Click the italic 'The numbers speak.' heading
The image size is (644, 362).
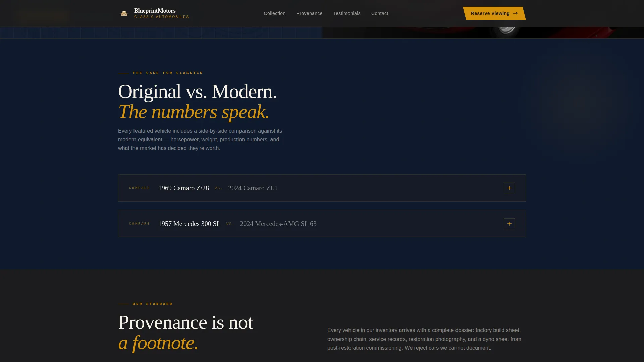pyautogui.click(x=194, y=112)
